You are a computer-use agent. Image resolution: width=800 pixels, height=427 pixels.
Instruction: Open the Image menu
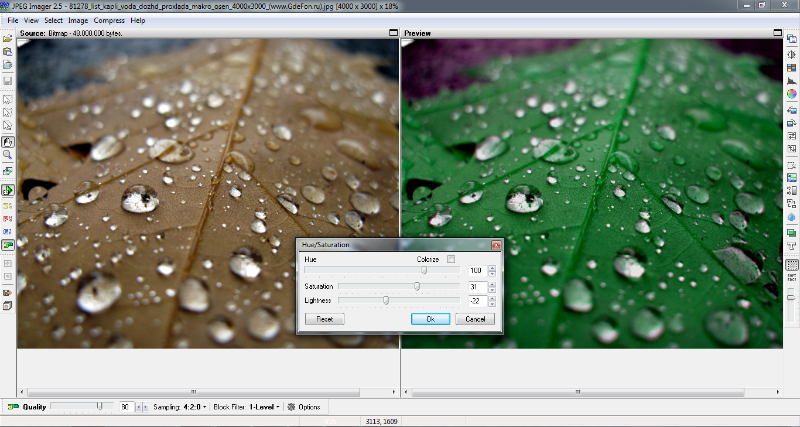click(x=76, y=20)
